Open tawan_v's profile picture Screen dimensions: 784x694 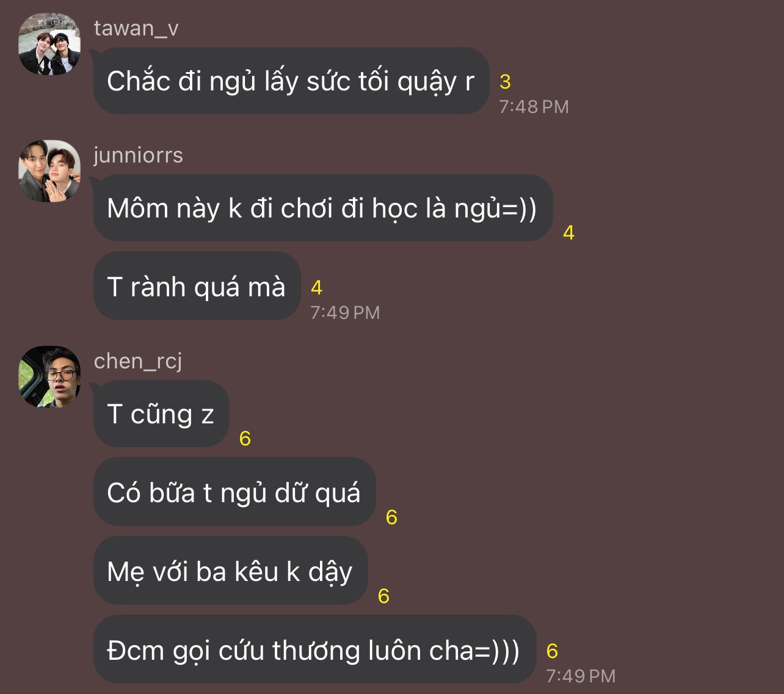(x=49, y=45)
